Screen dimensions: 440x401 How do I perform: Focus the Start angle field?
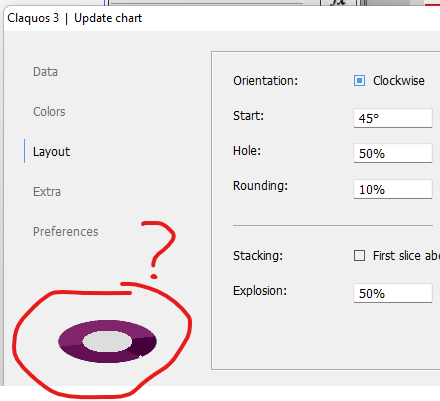393,118
